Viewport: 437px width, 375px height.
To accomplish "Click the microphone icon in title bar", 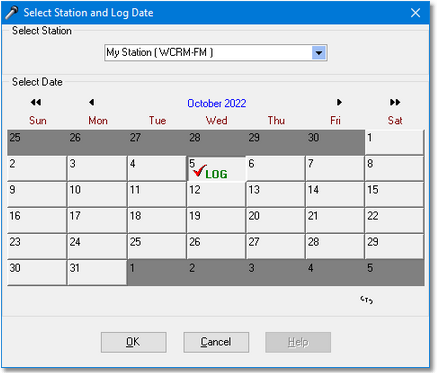I will (x=12, y=13).
